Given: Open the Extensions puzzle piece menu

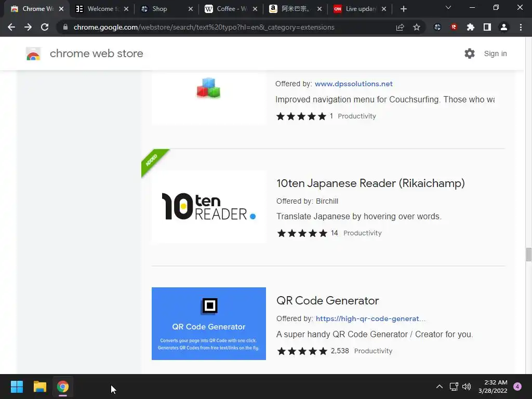Looking at the screenshot, I should pos(471,27).
